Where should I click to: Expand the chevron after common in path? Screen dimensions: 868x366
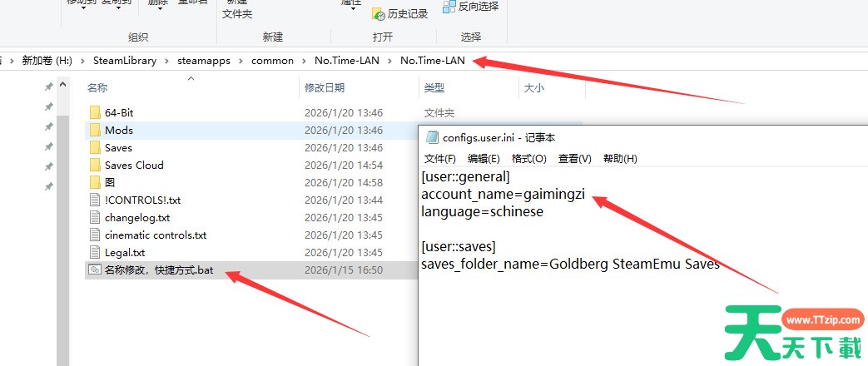pyautogui.click(x=304, y=61)
